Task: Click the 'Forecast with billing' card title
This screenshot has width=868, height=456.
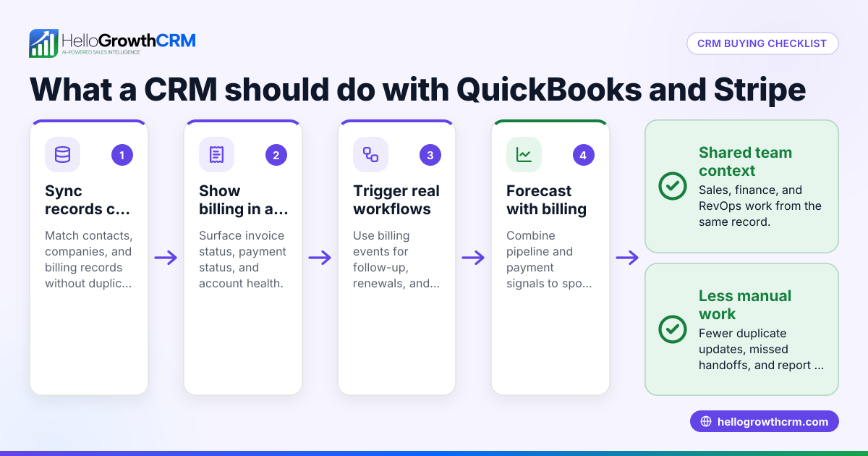Action: tap(546, 200)
